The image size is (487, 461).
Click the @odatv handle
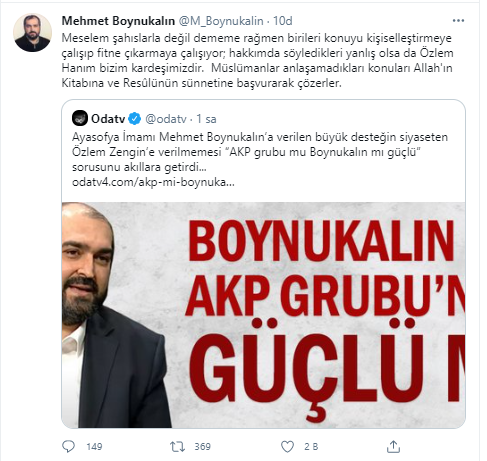click(166, 119)
